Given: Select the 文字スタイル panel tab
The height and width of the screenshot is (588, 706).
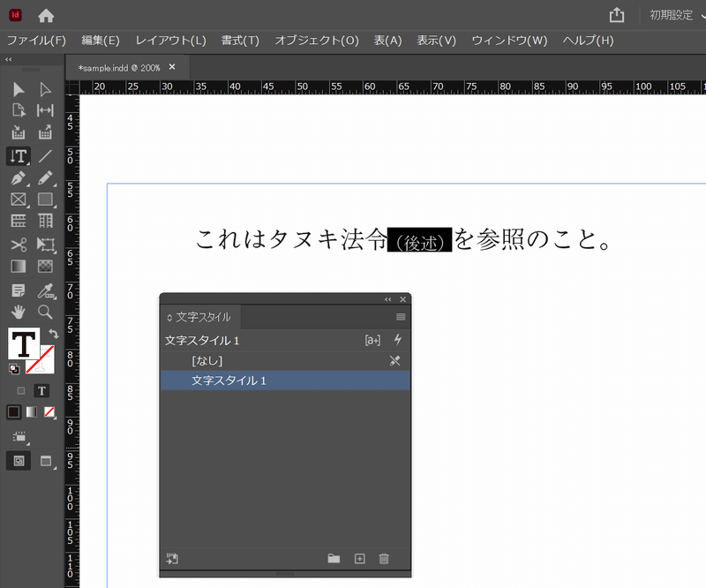Looking at the screenshot, I should (x=199, y=317).
